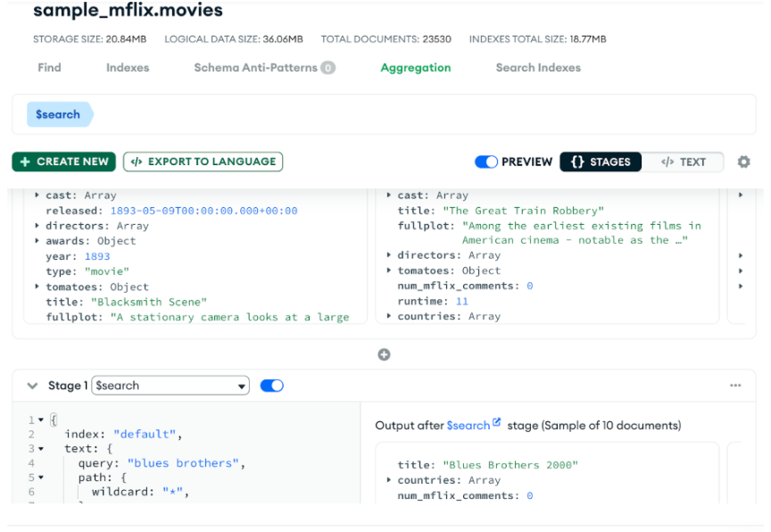The width and height of the screenshot is (771, 532).
Task: Click the Schema Anti-Patterns count badge
Action: pos(328,67)
